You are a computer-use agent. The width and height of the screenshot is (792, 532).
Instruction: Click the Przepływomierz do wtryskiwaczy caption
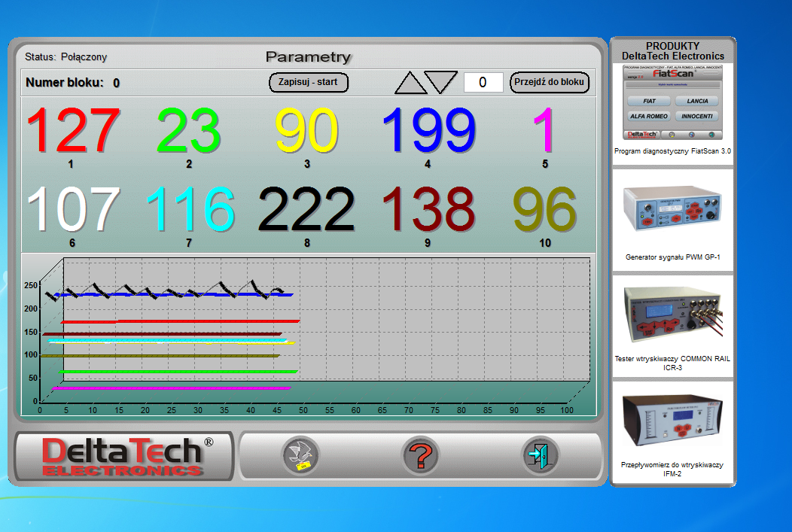[672, 469]
